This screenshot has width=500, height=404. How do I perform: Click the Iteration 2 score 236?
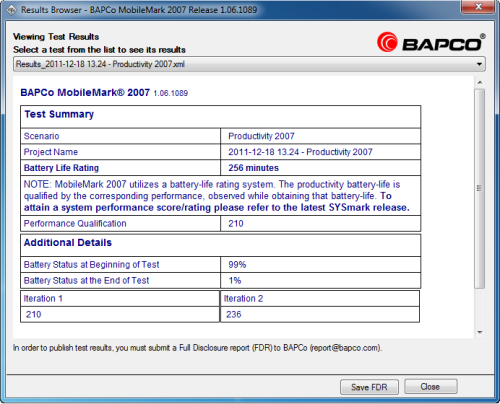(x=233, y=314)
